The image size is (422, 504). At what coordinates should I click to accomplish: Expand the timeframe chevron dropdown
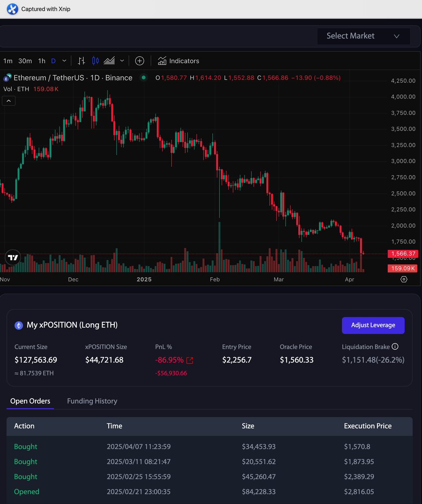[x=64, y=61]
